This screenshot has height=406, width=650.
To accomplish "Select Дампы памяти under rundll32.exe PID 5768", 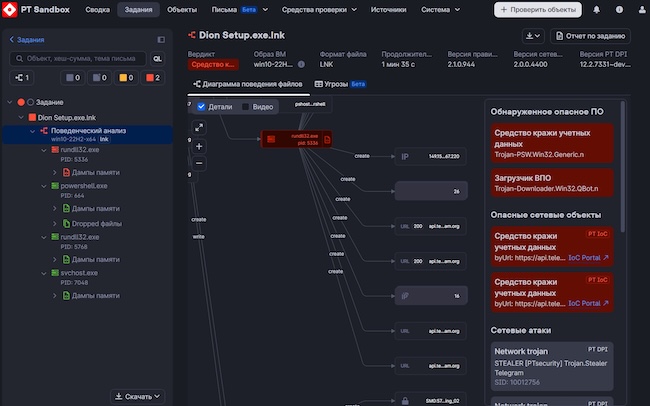I will pyautogui.click(x=96, y=260).
